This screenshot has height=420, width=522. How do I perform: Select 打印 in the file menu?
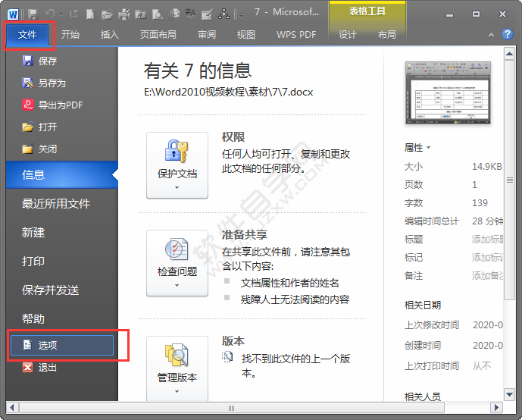[x=62, y=261]
